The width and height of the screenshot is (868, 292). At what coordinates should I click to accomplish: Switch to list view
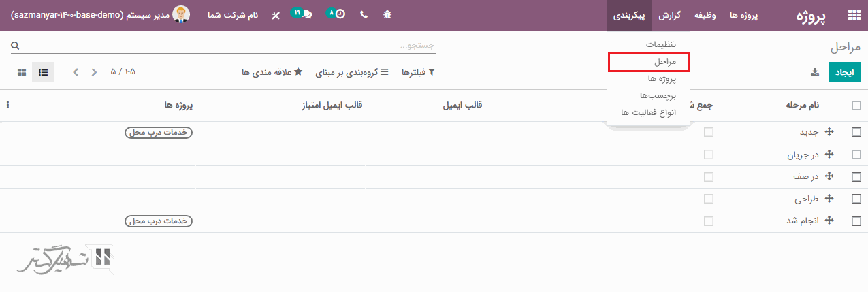(x=44, y=72)
